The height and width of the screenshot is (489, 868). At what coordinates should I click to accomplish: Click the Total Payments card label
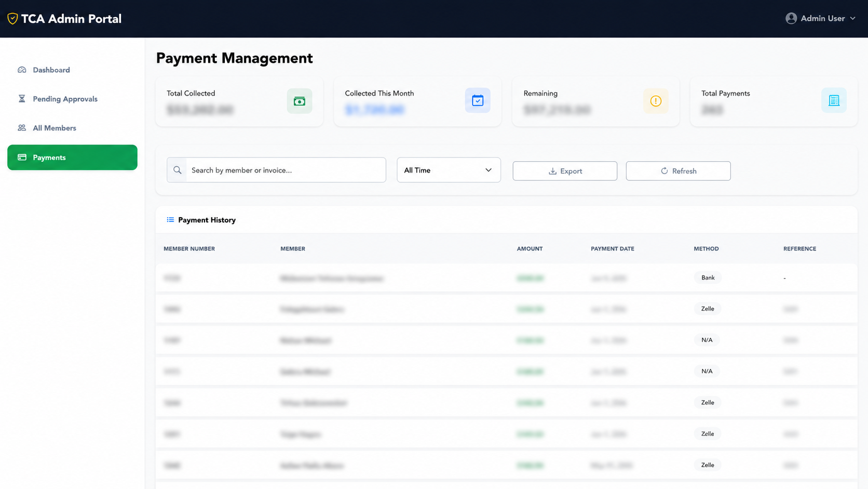pos(726,94)
